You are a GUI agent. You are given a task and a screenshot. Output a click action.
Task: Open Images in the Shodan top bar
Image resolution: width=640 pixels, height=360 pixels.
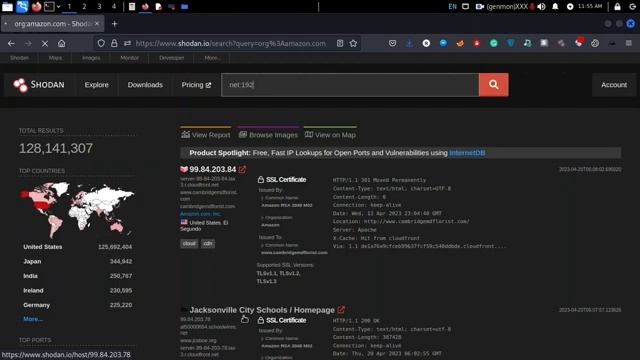click(x=91, y=58)
